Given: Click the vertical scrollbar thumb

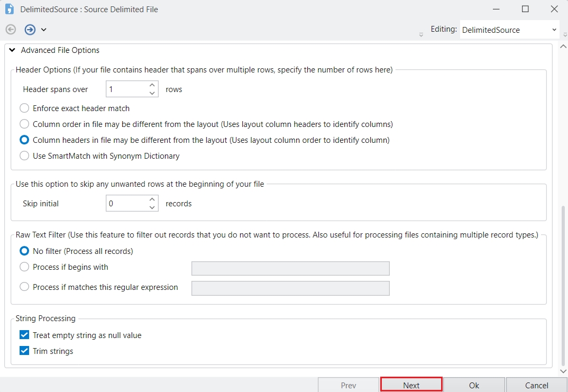Looking at the screenshot, I should click(x=563, y=280).
